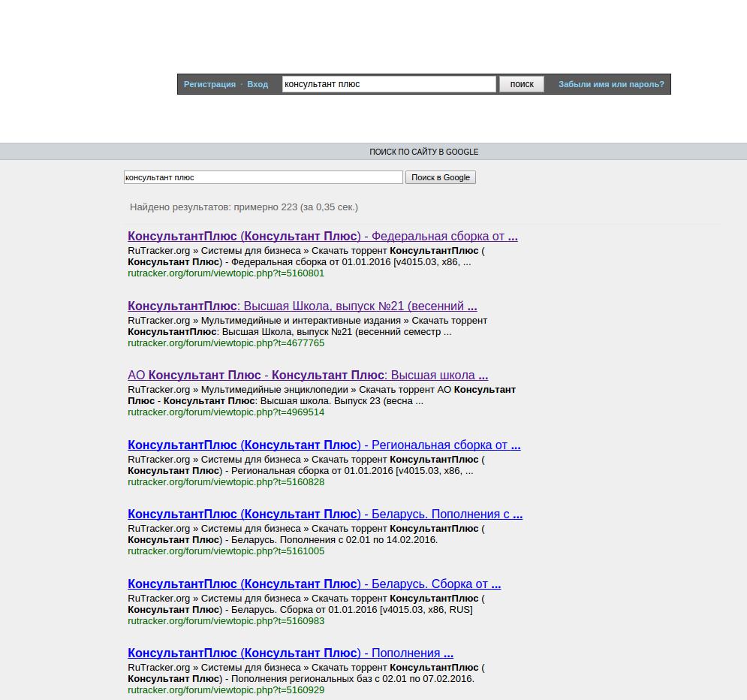Click the поиск button
747x700 pixels.
(x=522, y=84)
